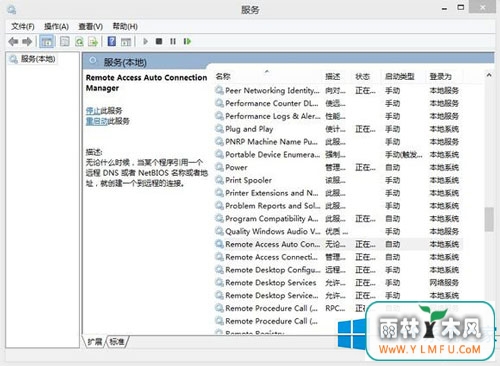Click the show/hide action pane icon
Screen dimensions: 500x366
pos(126,42)
